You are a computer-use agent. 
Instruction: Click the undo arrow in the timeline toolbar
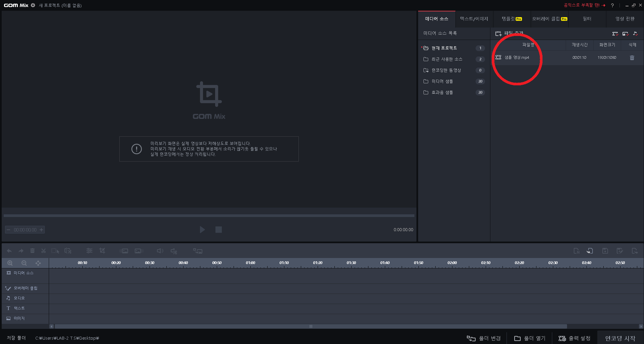9,251
